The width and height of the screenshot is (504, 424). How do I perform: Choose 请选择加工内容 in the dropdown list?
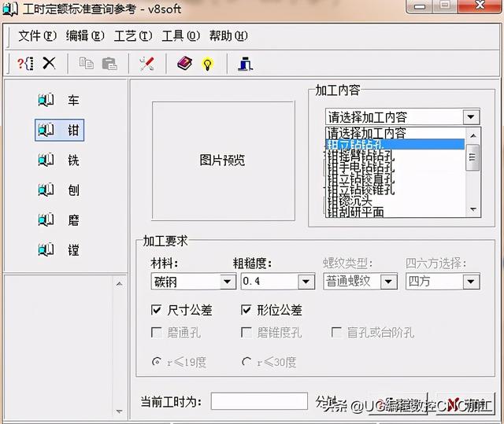coord(395,133)
